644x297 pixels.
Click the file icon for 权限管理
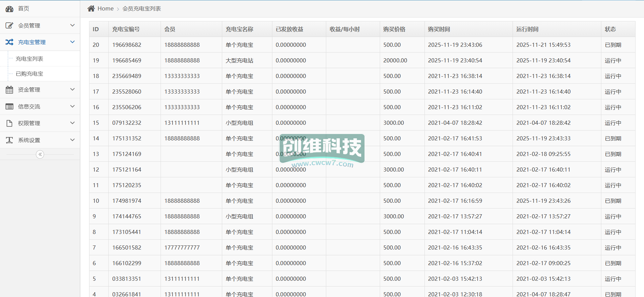9,123
